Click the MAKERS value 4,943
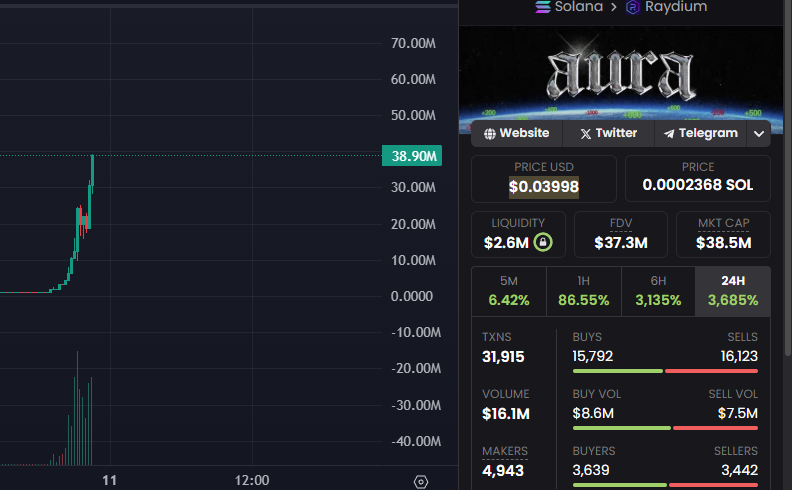This screenshot has height=490, width=792. [x=503, y=471]
